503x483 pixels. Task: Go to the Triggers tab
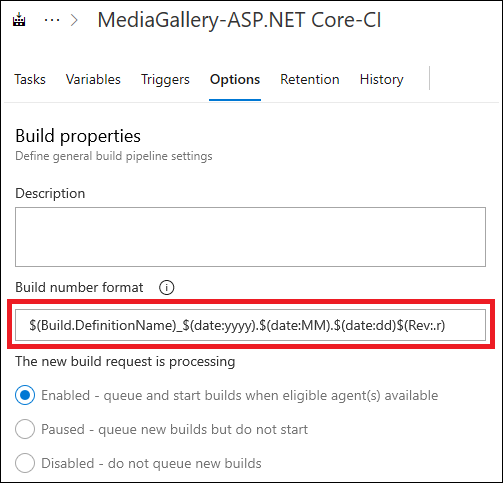(165, 79)
